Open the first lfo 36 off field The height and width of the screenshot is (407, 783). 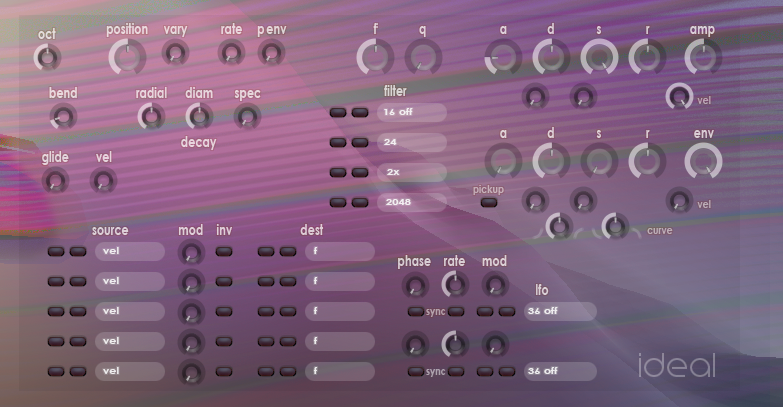[x=560, y=311]
